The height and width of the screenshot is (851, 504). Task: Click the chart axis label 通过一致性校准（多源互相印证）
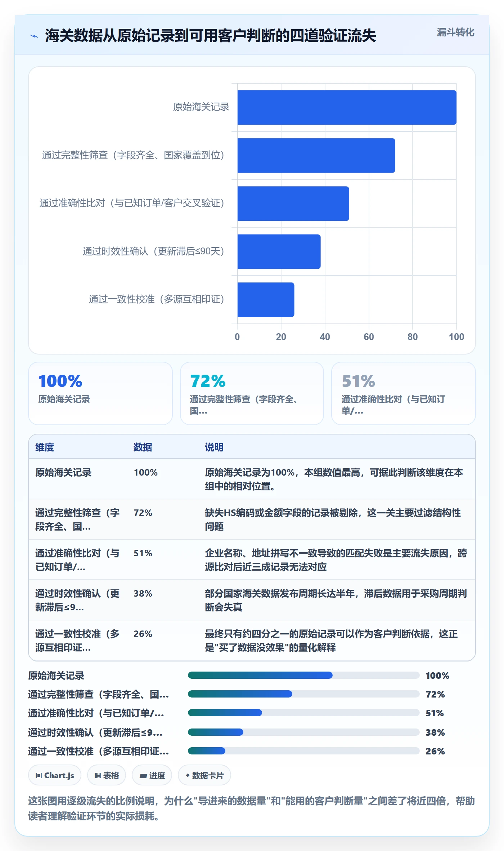(x=157, y=299)
